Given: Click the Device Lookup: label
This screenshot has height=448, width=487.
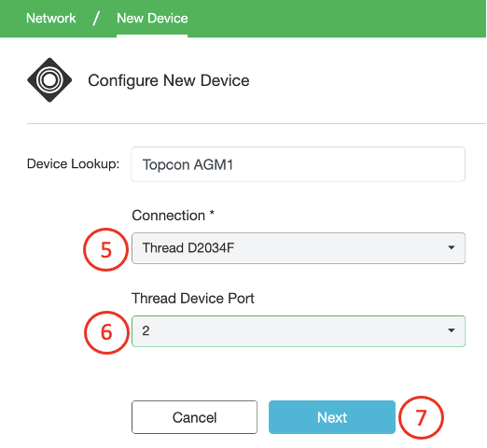Looking at the screenshot, I should 73,164.
